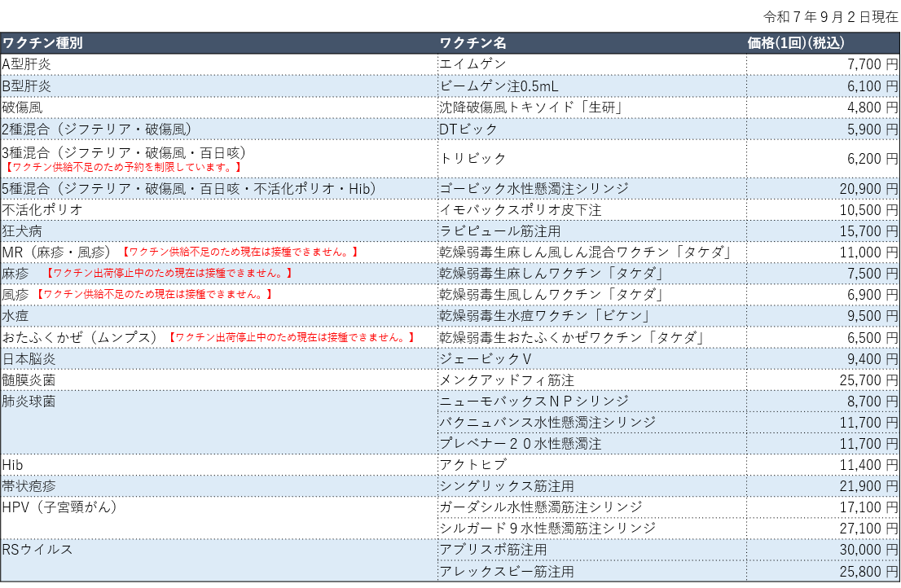Click 乾燥弱毒生風しんワクチン「タケダ」 cell

(x=592, y=295)
